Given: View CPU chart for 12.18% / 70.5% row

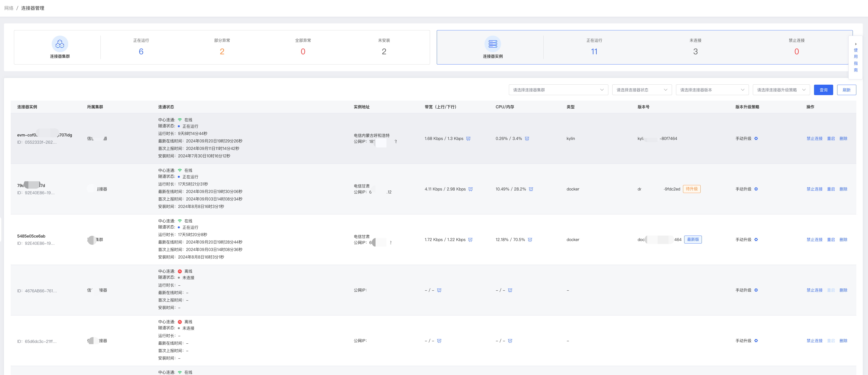Looking at the screenshot, I should [530, 240].
